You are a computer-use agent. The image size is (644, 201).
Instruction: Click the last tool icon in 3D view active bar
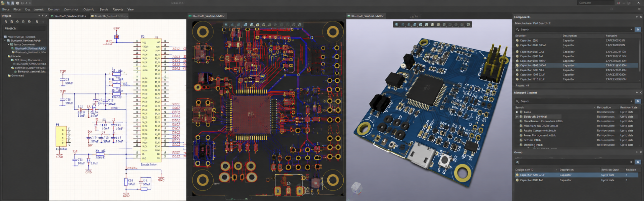point(468,24)
